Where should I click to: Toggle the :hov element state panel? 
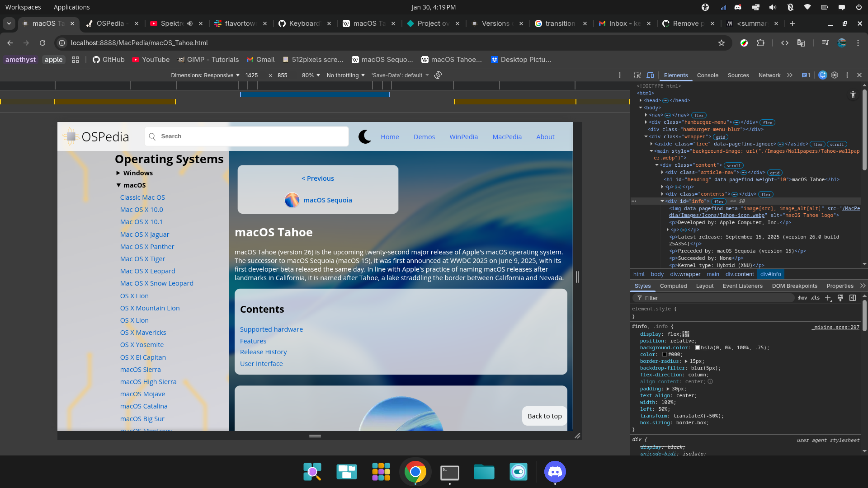click(802, 298)
